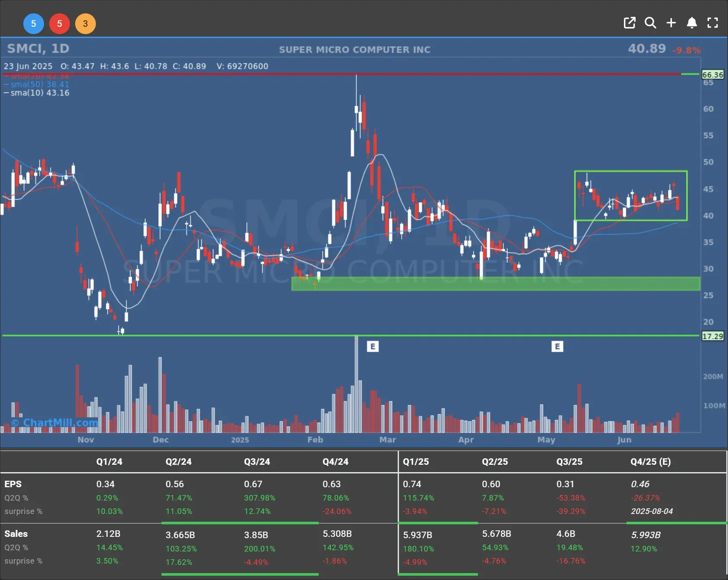Screen dimensions: 728x580
Task: Click the orange circle badge showing 3
Action: [85, 24]
